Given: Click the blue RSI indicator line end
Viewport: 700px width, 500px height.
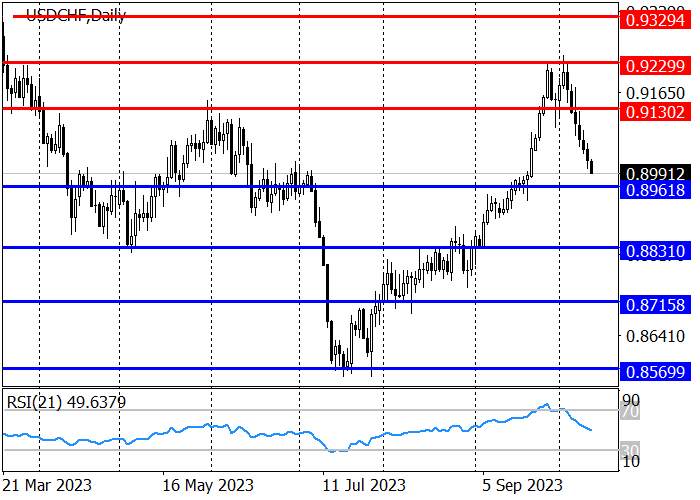Looking at the screenshot, I should [x=591, y=430].
